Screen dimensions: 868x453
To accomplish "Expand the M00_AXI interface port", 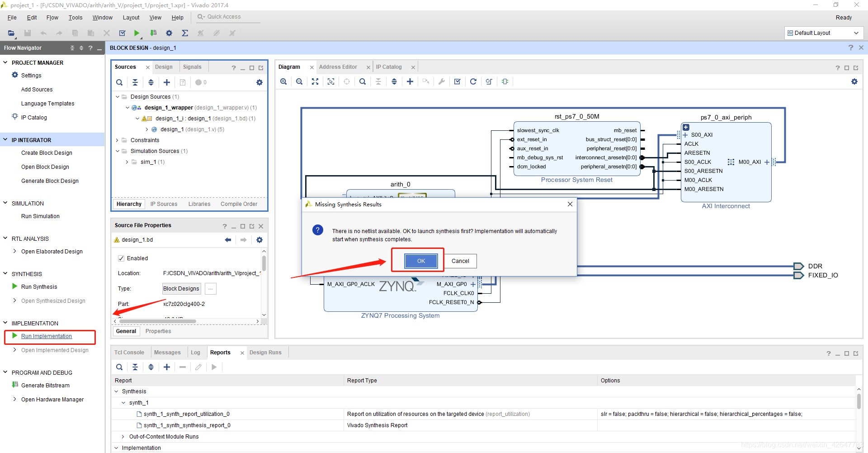I will pyautogui.click(x=767, y=162).
